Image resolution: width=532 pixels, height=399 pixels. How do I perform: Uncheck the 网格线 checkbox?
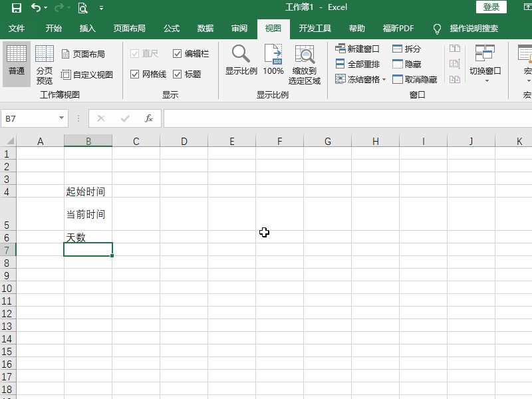pyautogui.click(x=136, y=74)
